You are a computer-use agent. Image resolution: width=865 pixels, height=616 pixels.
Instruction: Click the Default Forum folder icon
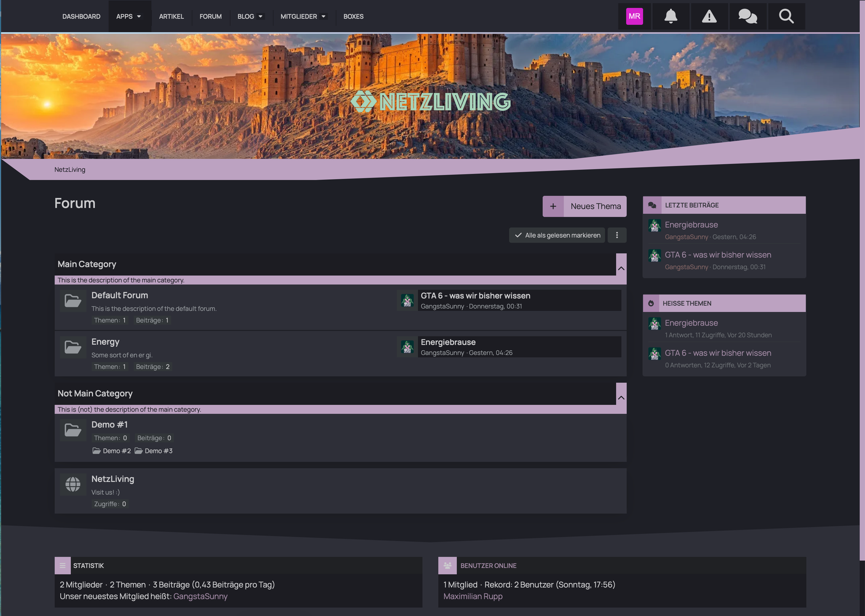(73, 300)
